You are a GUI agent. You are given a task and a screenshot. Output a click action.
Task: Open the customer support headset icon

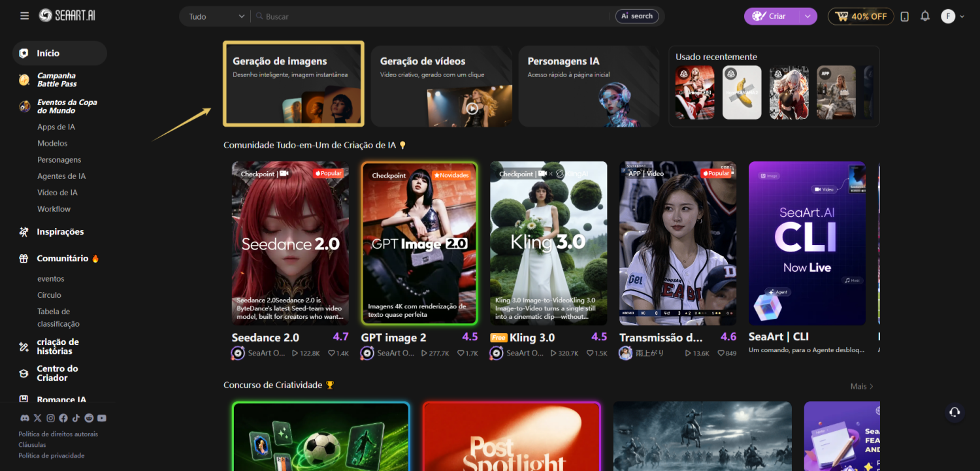955,412
